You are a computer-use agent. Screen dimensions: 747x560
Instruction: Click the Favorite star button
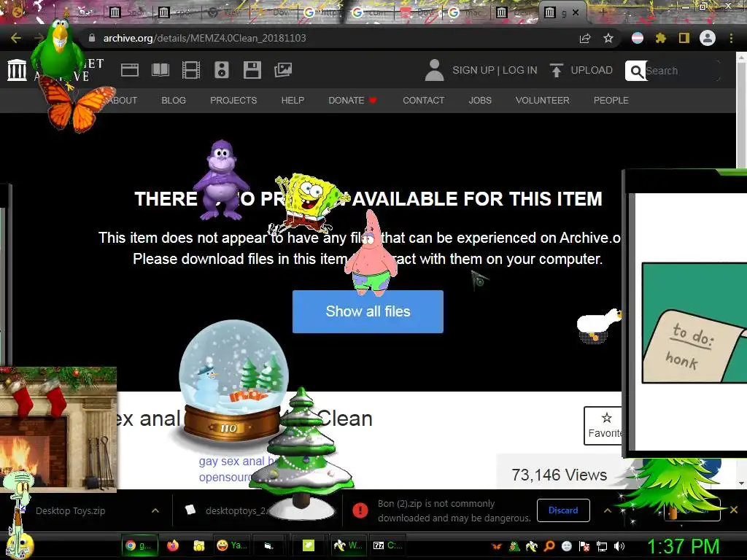click(x=603, y=426)
